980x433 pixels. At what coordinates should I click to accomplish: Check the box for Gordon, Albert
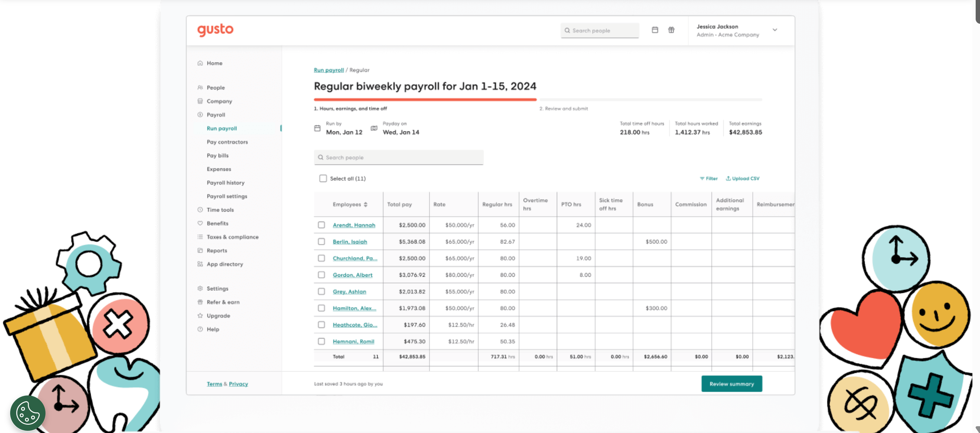[322, 275]
